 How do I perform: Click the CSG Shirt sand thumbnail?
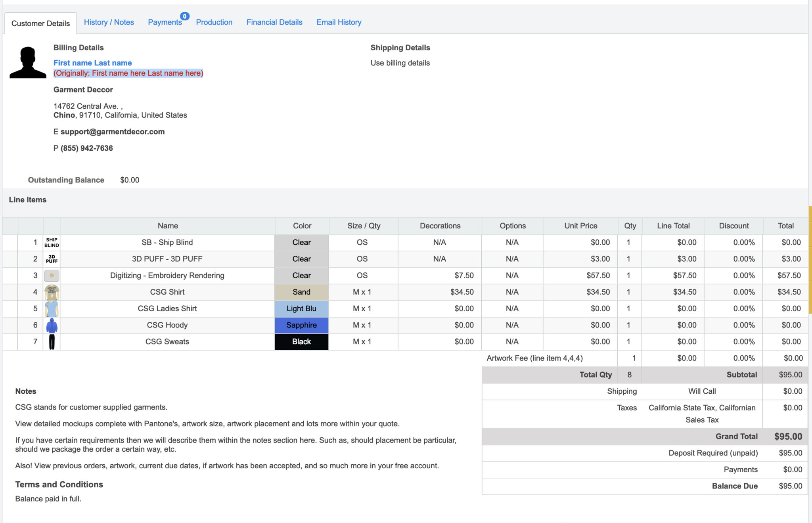(x=52, y=292)
